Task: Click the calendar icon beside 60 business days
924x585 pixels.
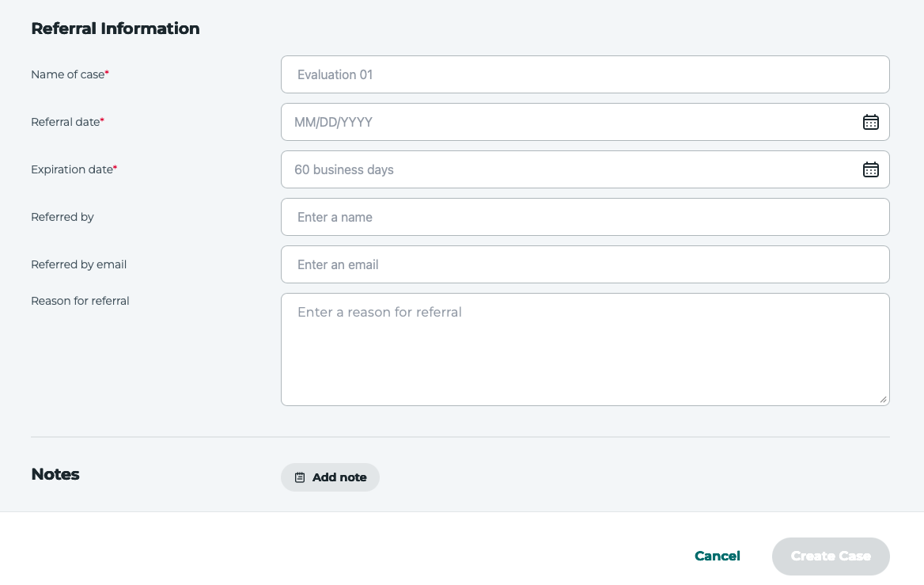Action: click(871, 169)
